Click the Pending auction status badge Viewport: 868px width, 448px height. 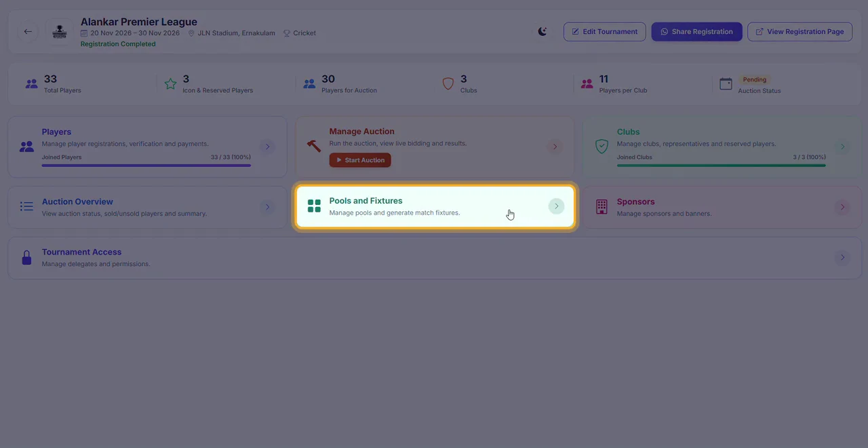(754, 79)
